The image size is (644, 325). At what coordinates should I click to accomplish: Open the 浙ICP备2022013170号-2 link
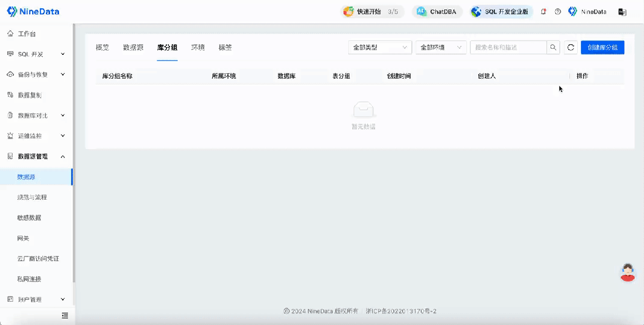coord(401,311)
